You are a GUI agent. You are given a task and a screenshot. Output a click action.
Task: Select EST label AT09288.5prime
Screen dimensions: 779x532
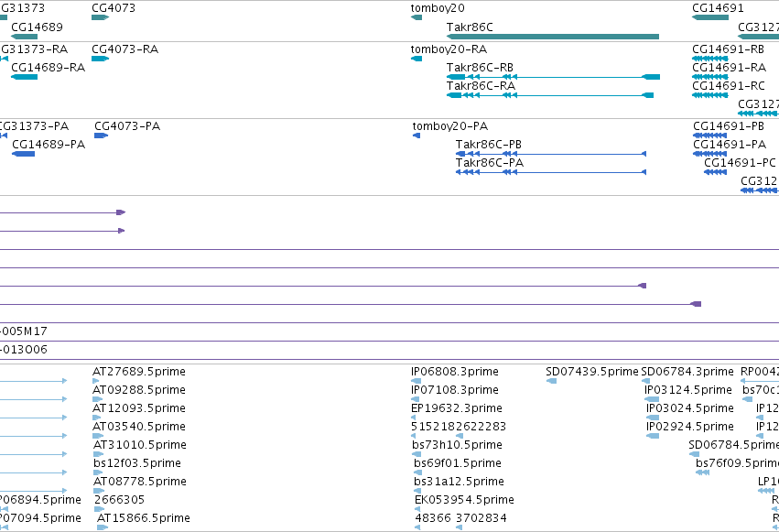pyautogui.click(x=139, y=390)
